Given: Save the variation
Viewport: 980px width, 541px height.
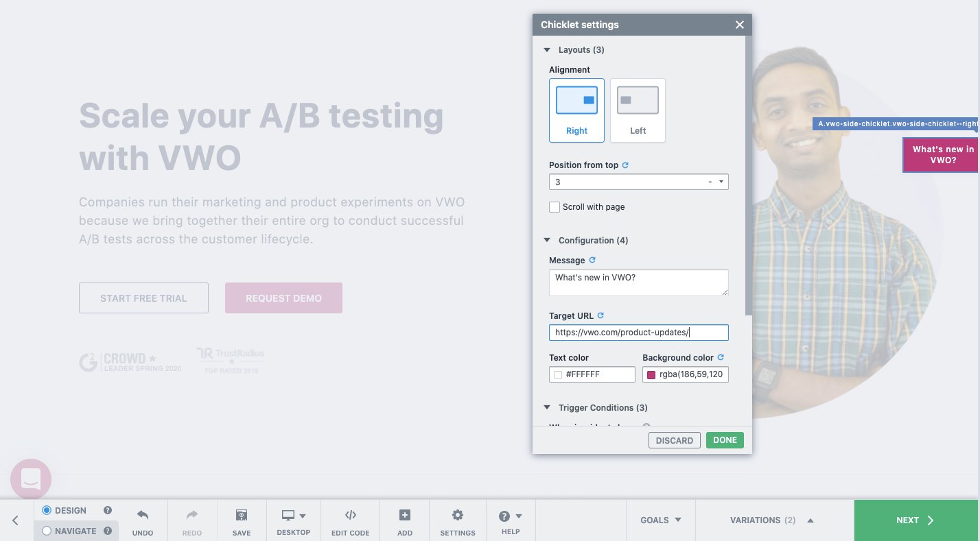Looking at the screenshot, I should [242, 521].
